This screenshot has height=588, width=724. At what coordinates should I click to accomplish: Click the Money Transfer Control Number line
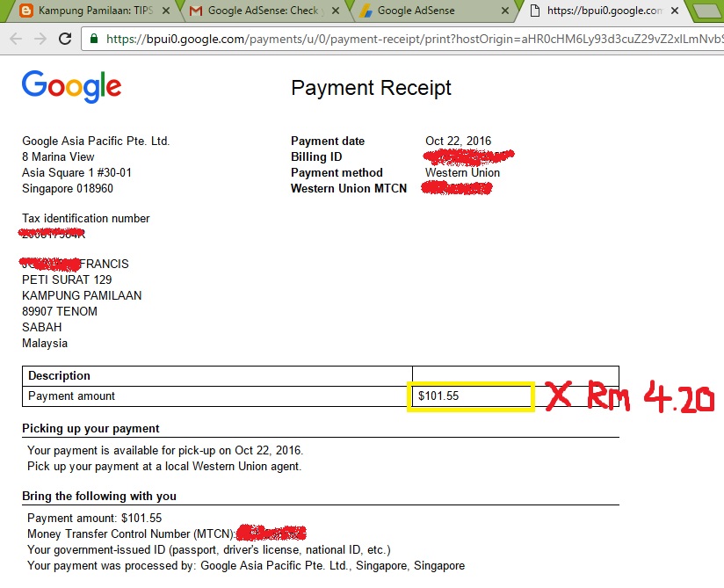tap(167, 534)
